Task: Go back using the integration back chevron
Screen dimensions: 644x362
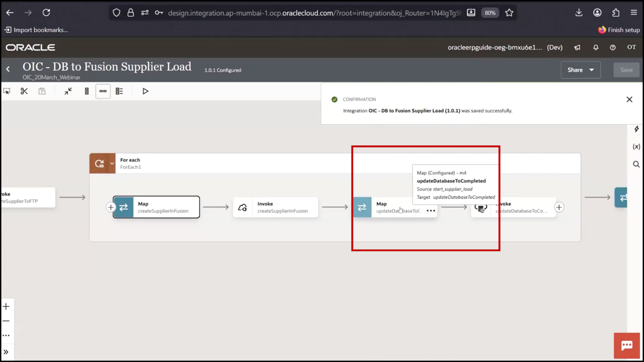Action: click(8, 69)
